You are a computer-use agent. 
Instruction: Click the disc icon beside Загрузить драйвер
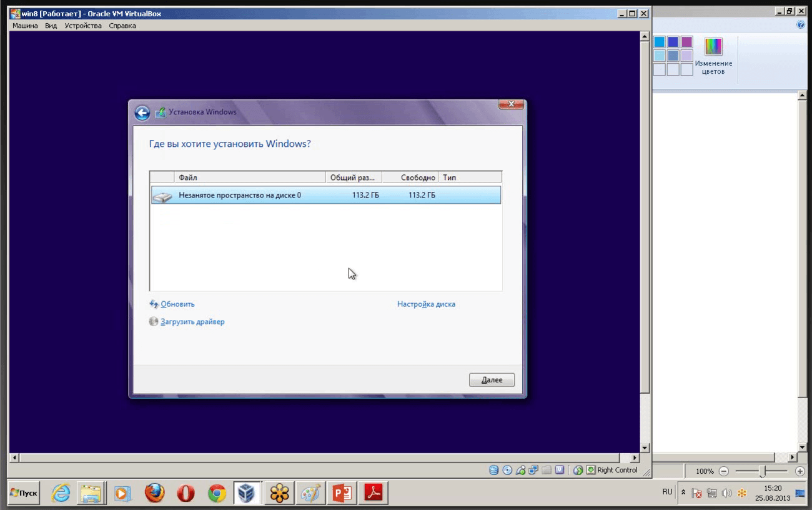[154, 322]
